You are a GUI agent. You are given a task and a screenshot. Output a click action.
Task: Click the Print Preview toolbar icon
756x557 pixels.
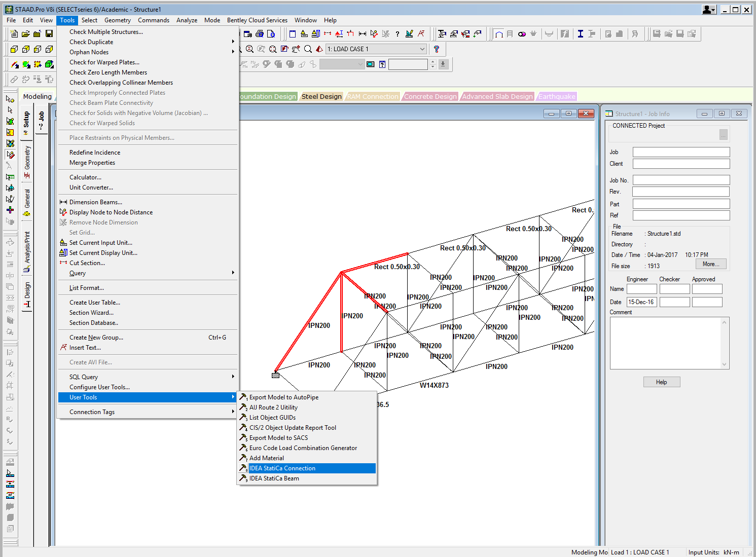(271, 34)
